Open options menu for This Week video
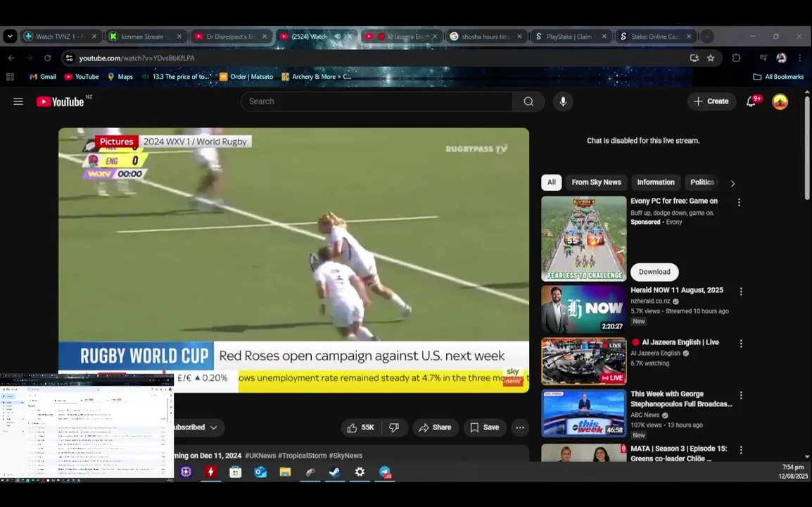The width and height of the screenshot is (812, 507). [x=741, y=396]
